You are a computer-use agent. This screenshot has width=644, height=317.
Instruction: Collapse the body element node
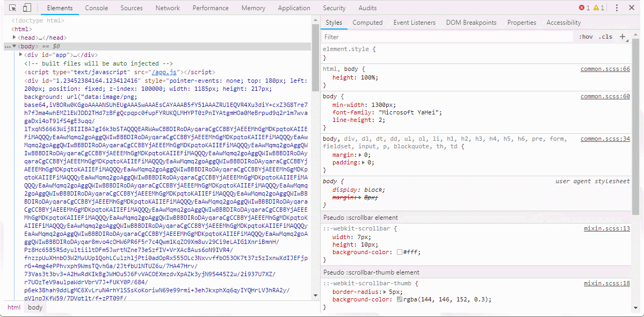[15, 46]
